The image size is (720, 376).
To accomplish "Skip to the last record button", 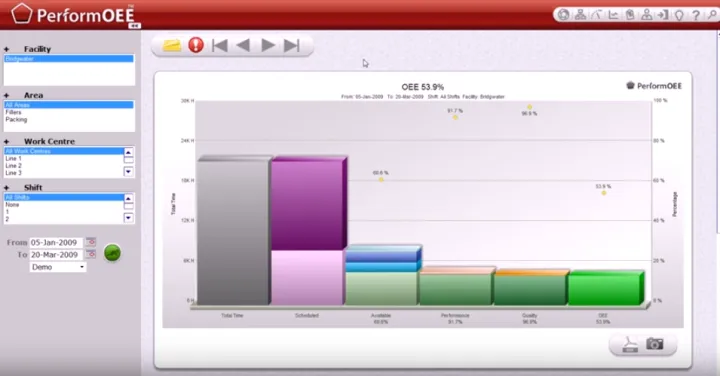I will 292,45.
